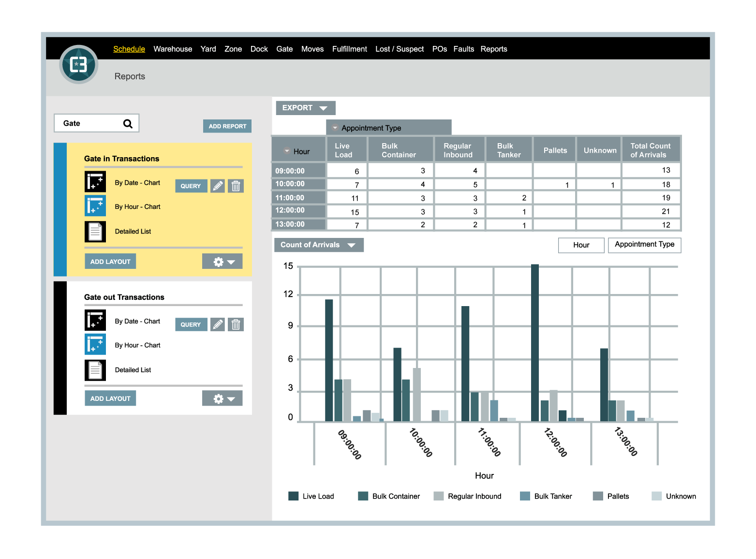Select Gate out Detailed List label
756x559 pixels.
click(x=133, y=370)
